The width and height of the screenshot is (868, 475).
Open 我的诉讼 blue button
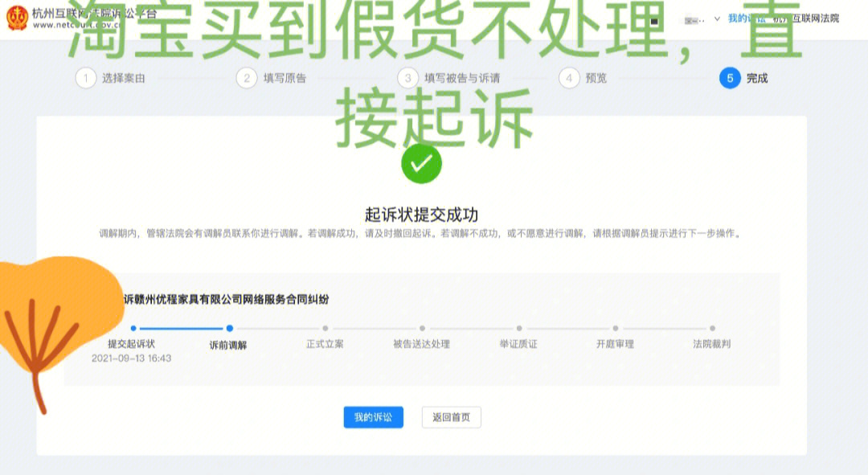pos(373,417)
